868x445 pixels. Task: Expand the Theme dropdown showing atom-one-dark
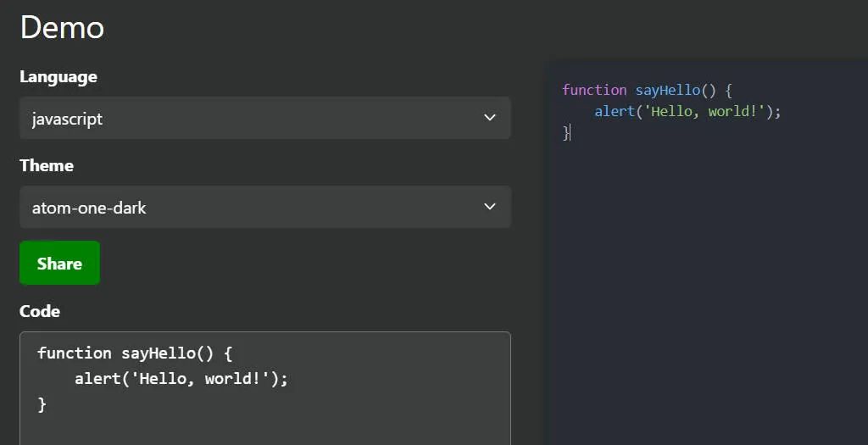(254, 207)
